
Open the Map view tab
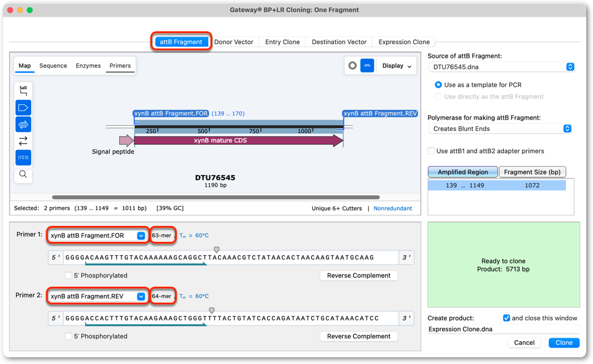coord(25,66)
